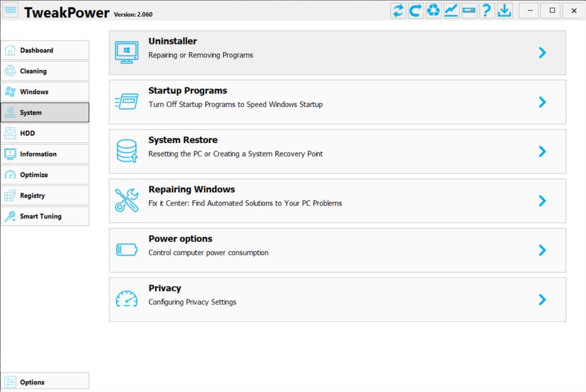
Task: Open System Restore via its chevron arrow
Action: [543, 151]
